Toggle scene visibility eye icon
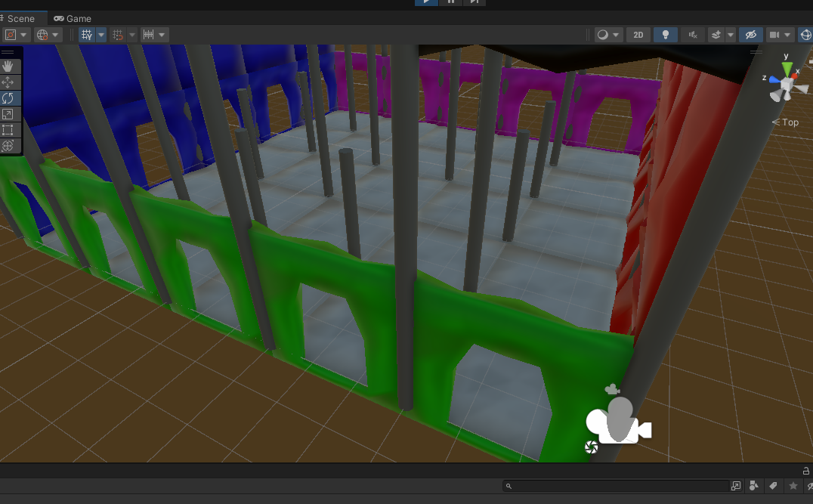This screenshot has height=504, width=813. [x=750, y=35]
